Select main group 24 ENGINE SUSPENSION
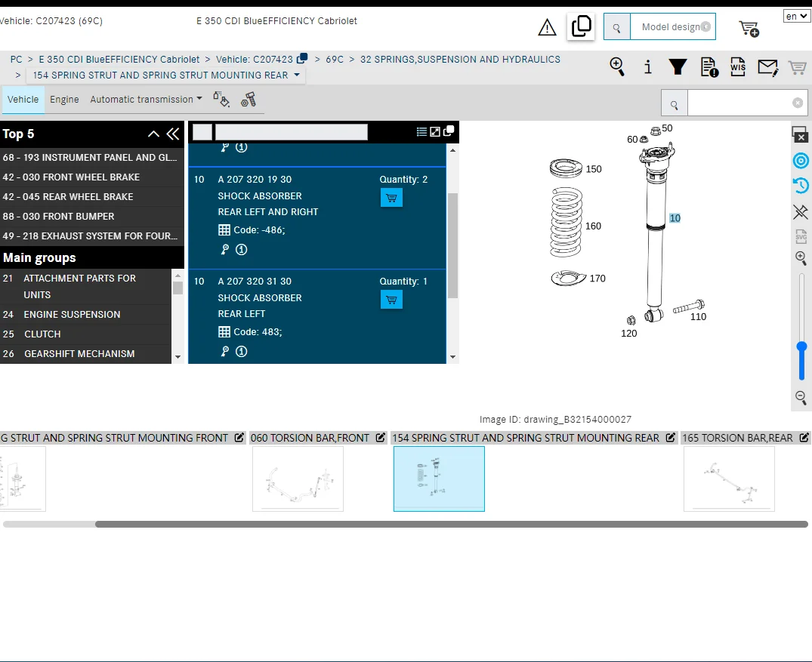The width and height of the screenshot is (812, 662). click(x=85, y=315)
